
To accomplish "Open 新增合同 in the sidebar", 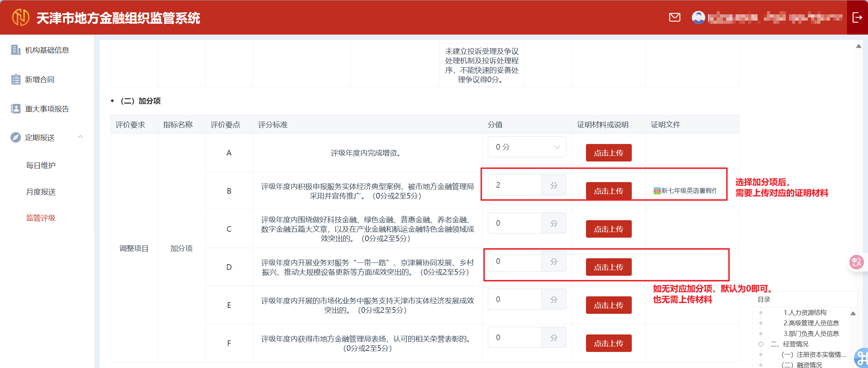I will 39,79.
